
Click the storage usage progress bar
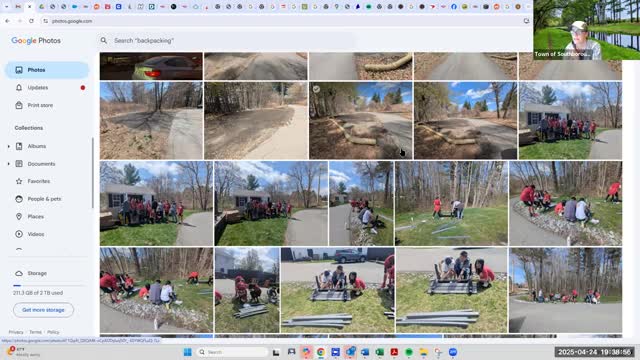(x=49, y=285)
